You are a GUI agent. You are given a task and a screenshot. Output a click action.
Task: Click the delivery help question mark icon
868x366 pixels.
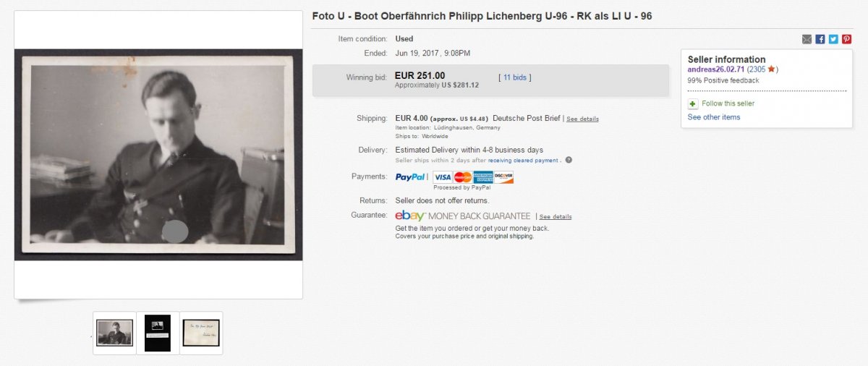click(x=569, y=160)
